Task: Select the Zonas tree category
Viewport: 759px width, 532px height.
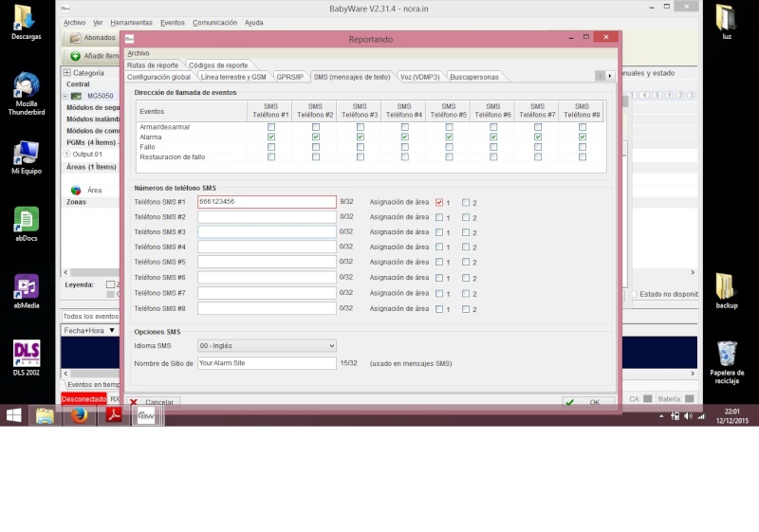Action: click(76, 202)
